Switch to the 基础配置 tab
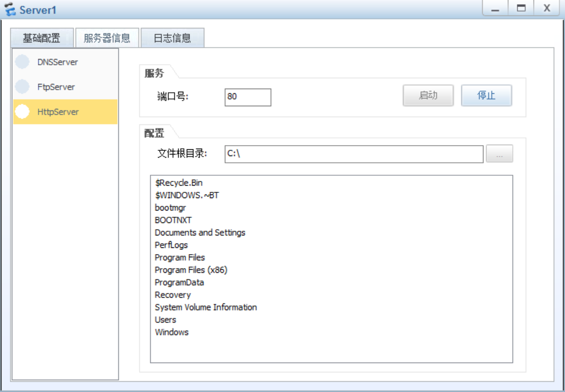Viewport: 565px width, 392px height. click(42, 38)
